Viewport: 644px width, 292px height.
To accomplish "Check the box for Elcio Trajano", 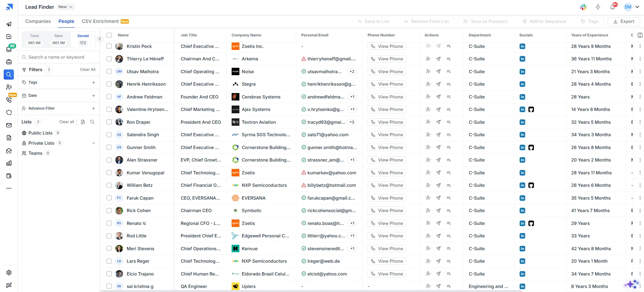I will point(109,274).
